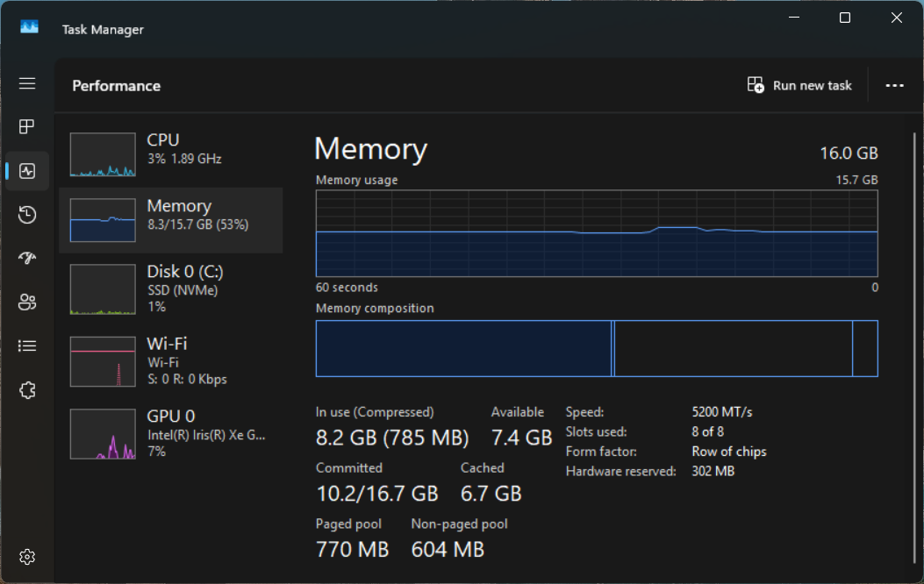Click the Memory usage graph
This screenshot has height=584, width=924.
pyautogui.click(x=597, y=233)
